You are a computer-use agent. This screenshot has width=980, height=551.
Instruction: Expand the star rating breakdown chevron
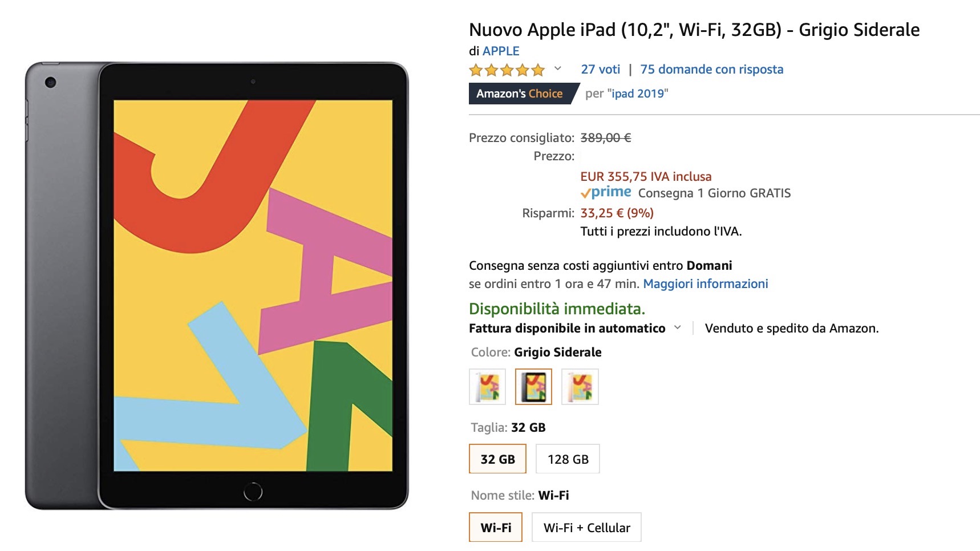[x=558, y=69]
